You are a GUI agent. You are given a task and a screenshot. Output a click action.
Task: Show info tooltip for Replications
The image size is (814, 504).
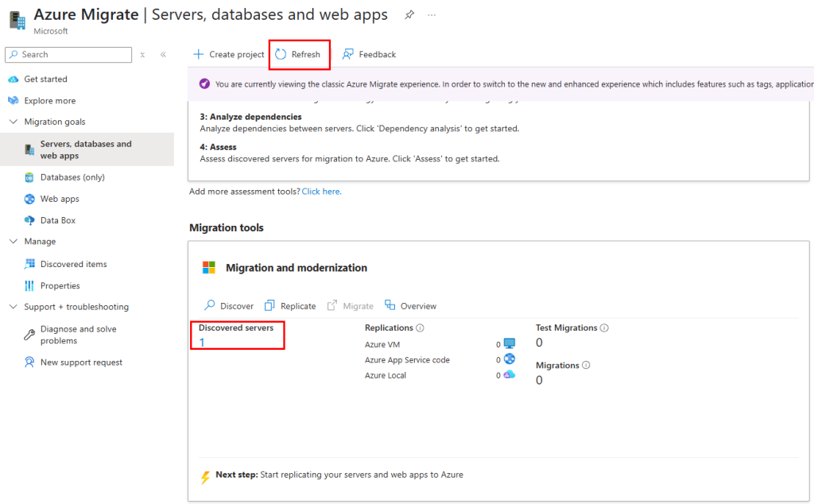[420, 328]
